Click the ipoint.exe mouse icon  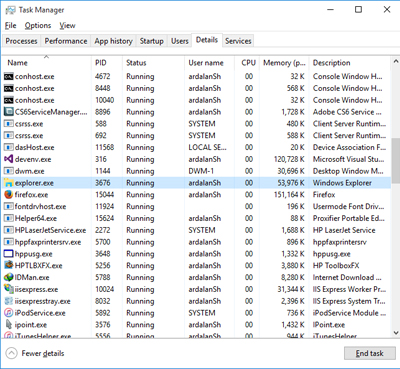coord(8,324)
